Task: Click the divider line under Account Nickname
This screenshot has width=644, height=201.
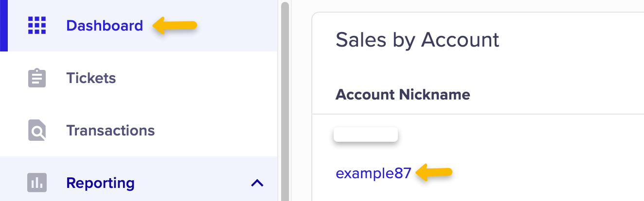Action: 477,114
